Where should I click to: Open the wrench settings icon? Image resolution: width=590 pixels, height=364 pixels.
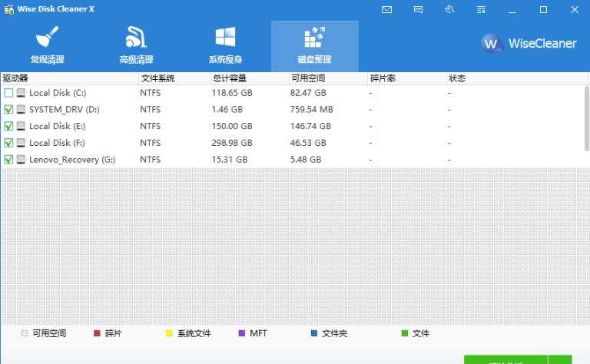click(449, 10)
